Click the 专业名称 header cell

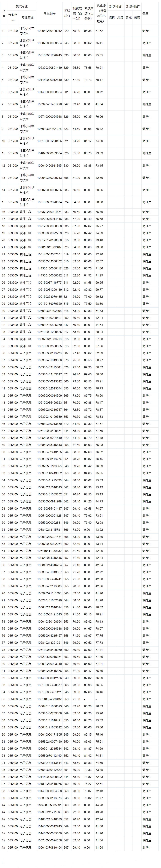27,18
